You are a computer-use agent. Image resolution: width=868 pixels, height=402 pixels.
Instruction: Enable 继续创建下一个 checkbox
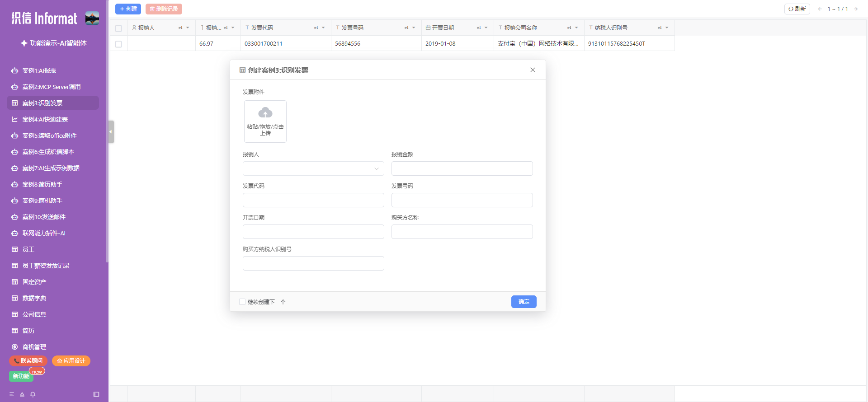[242, 302]
